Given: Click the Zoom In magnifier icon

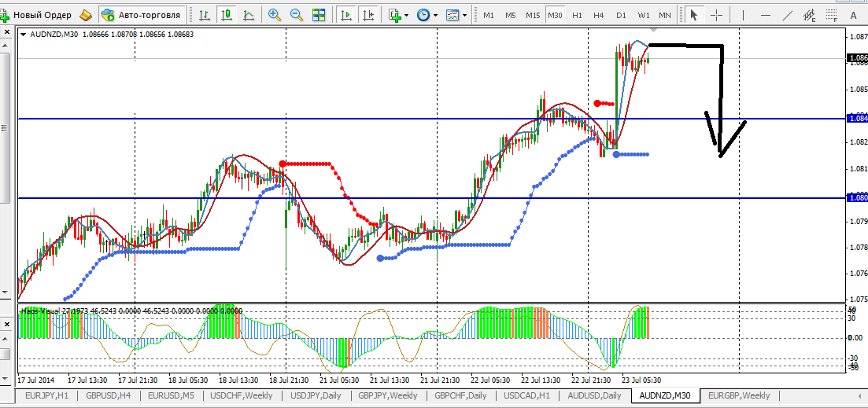Looking at the screenshot, I should click(275, 15).
